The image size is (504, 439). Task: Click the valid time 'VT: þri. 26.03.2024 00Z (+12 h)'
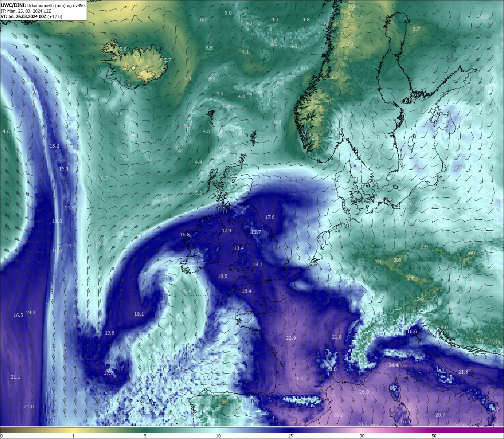pyautogui.click(x=31, y=17)
